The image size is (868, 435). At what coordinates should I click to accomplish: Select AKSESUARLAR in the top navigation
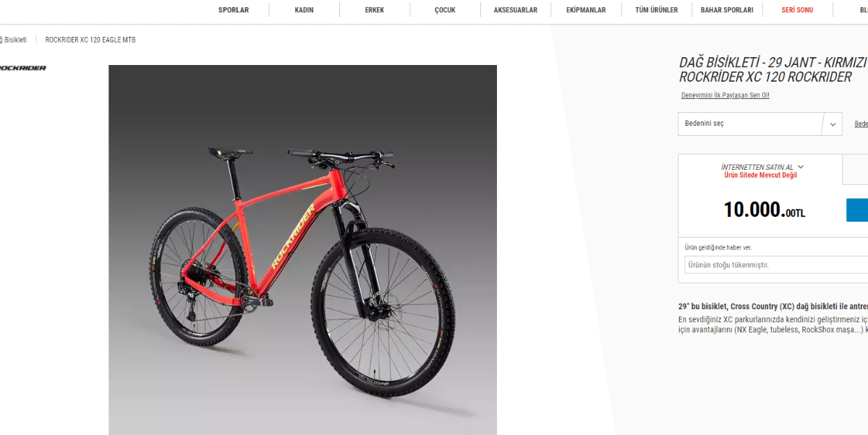[x=516, y=10]
